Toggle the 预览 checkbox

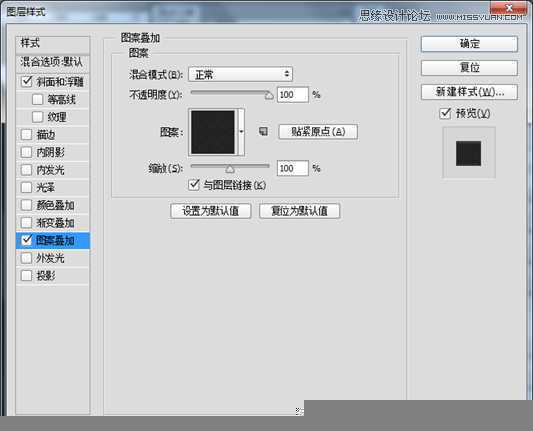[x=445, y=113]
